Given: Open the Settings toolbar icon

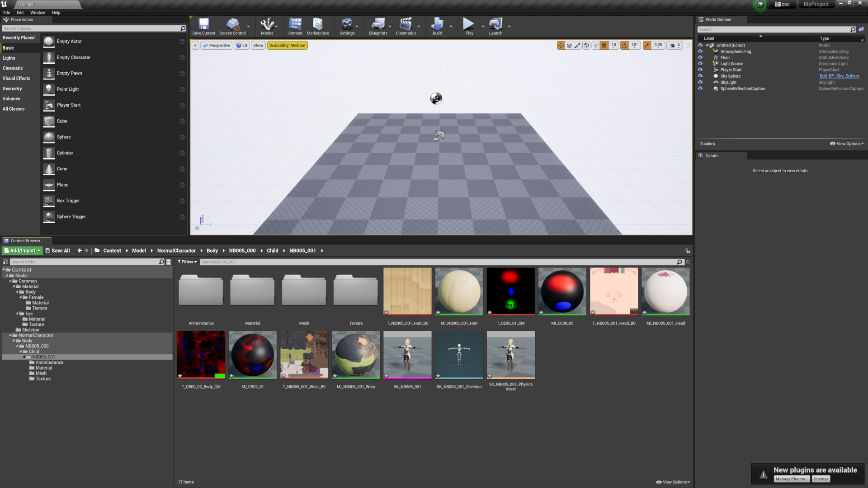Looking at the screenshot, I should coord(347,27).
